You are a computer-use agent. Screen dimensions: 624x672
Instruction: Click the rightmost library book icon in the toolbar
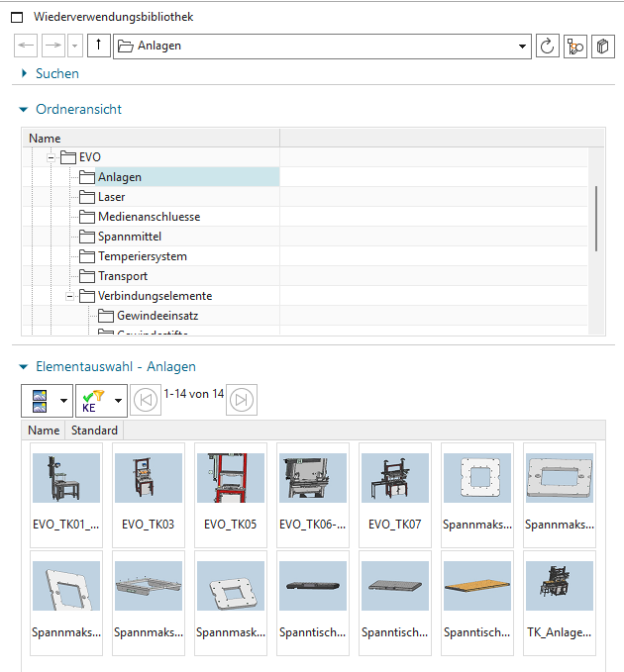point(602,46)
